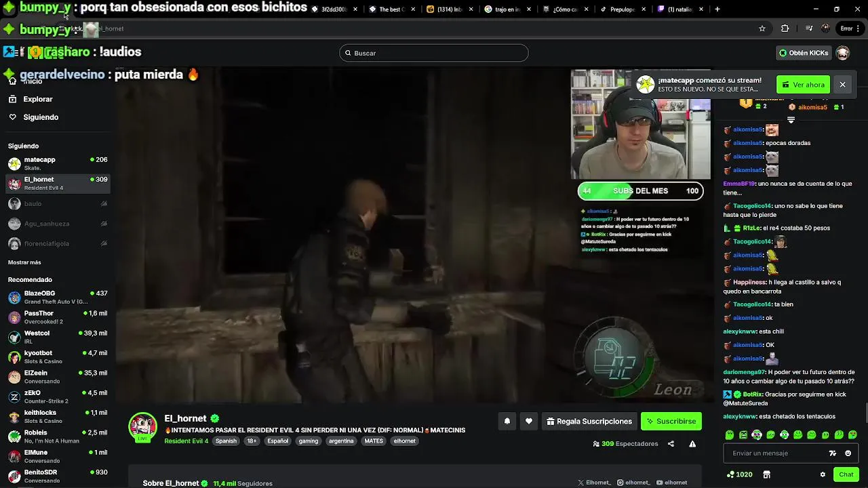
Task: Open new browser tab with plus icon
Action: pos(717,9)
